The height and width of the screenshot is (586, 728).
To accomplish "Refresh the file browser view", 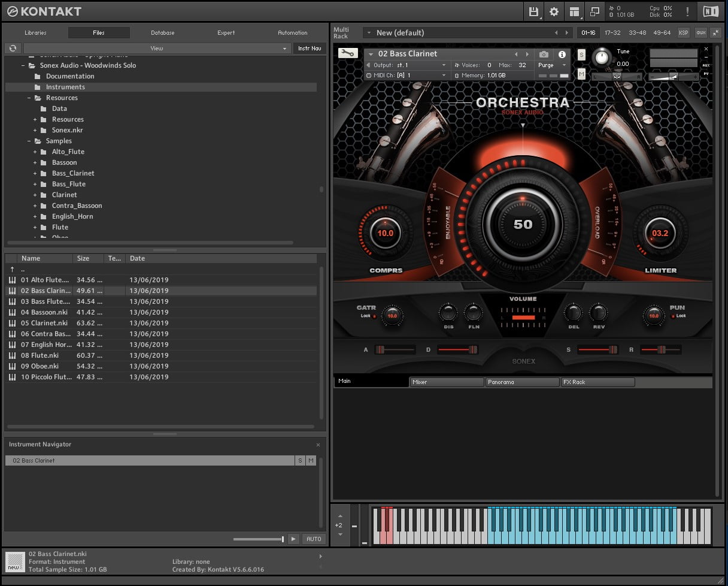I will coord(12,48).
